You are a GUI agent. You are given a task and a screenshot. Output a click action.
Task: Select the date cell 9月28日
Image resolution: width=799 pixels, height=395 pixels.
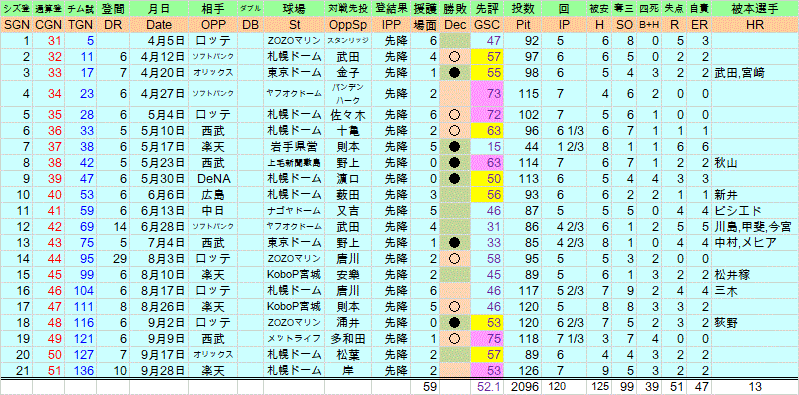[x=158, y=370]
